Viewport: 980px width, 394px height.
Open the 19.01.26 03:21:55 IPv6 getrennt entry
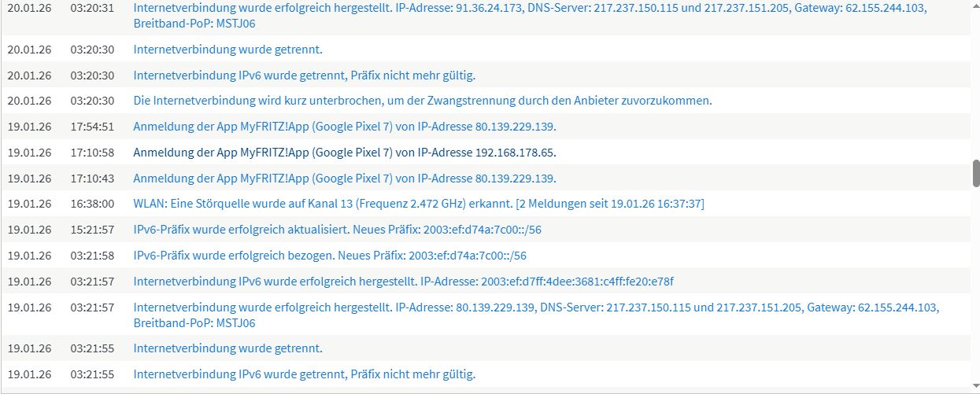coord(304,374)
